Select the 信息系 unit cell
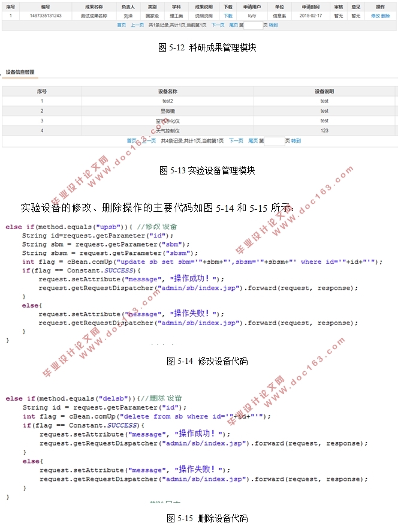This screenshot has height=532, width=404. click(x=279, y=16)
